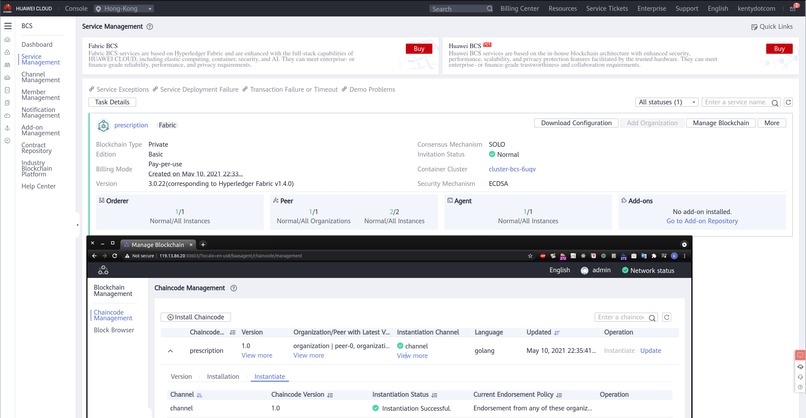Open Service Deployment Failure help link
This screenshot has height=418, width=806.
[x=199, y=89]
